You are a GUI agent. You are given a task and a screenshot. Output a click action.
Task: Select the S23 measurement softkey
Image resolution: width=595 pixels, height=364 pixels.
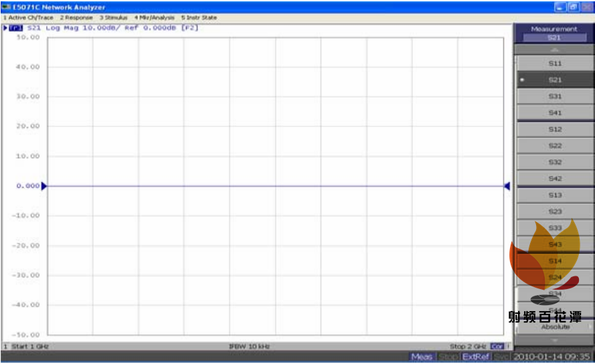point(555,211)
